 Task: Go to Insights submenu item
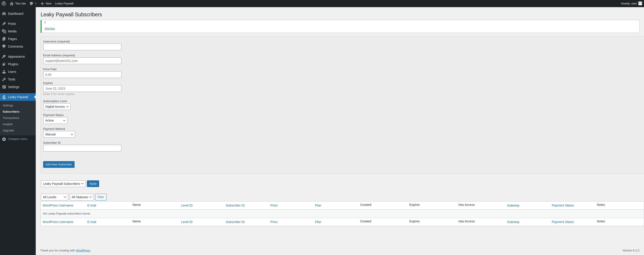tap(8, 124)
